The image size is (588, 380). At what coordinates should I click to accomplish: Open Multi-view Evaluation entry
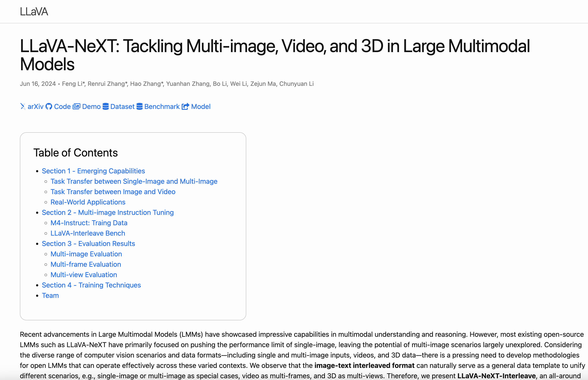pos(84,274)
